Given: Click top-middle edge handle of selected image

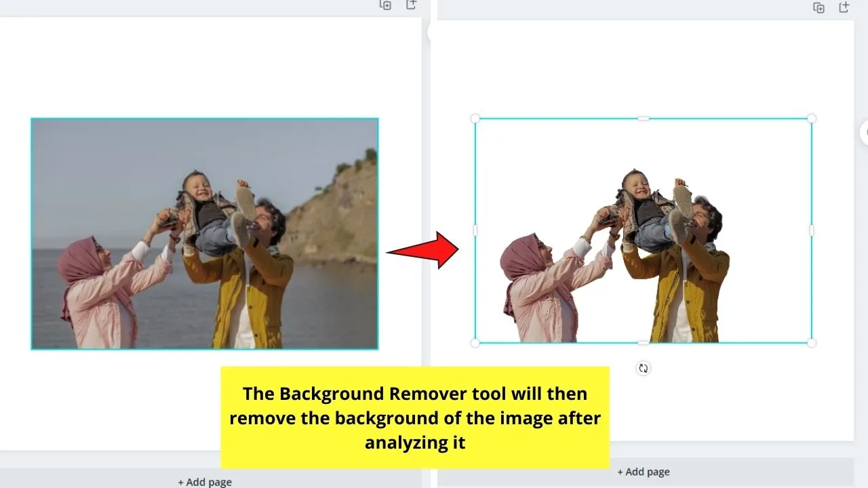Looking at the screenshot, I should [644, 119].
